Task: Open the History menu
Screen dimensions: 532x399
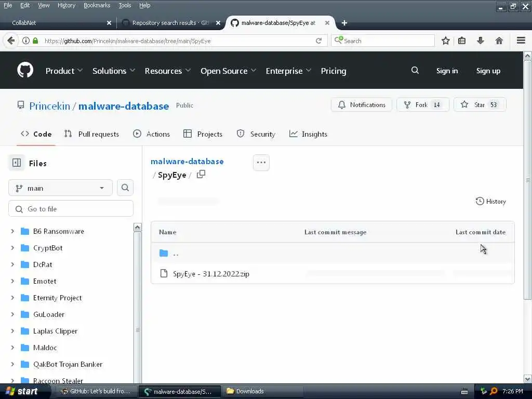Action: tap(66, 5)
